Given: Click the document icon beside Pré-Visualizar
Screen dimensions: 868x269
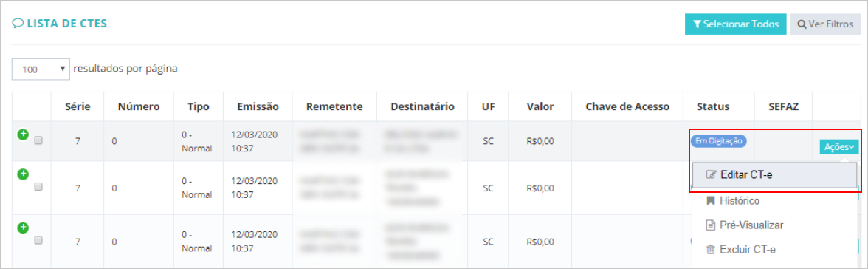Looking at the screenshot, I should [x=711, y=225].
